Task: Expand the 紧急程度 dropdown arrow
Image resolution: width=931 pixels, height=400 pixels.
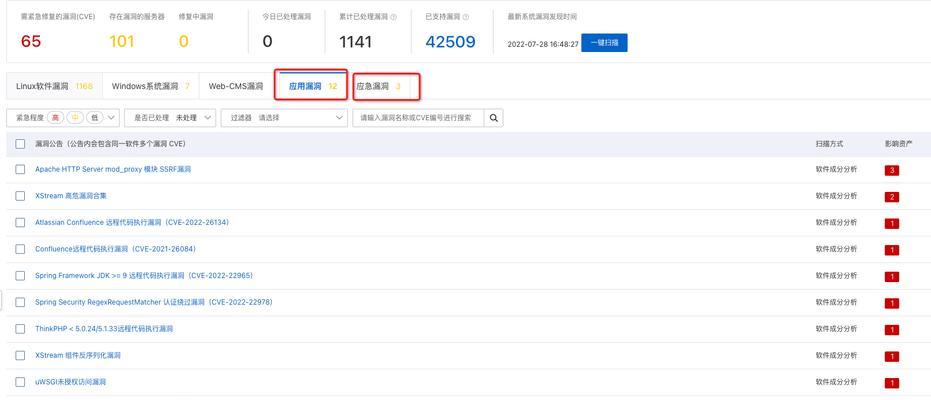Action: point(112,118)
